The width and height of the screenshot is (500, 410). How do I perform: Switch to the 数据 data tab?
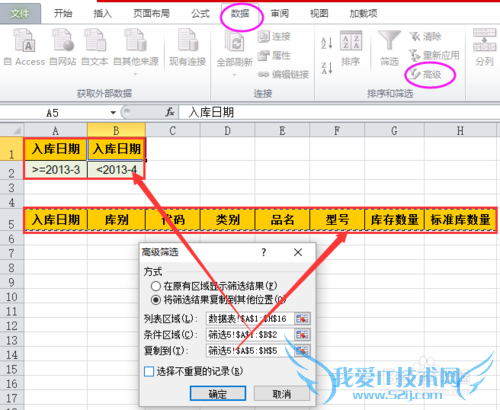[240, 13]
